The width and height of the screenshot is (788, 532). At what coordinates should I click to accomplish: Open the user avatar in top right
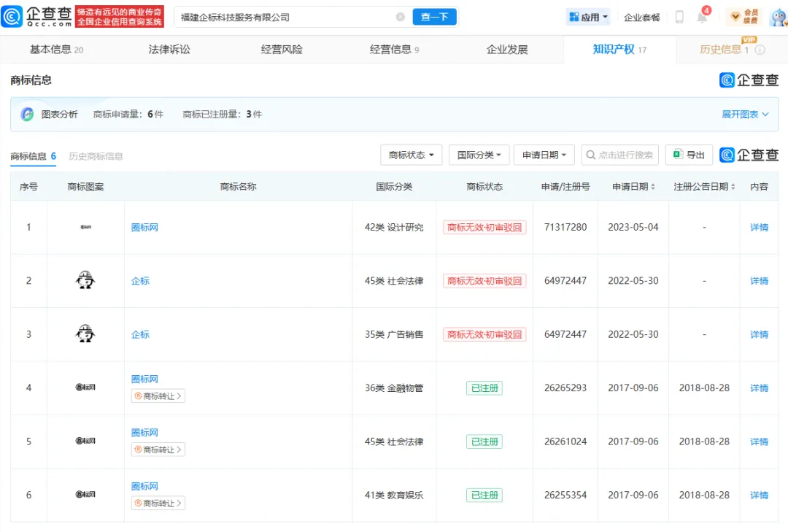[x=779, y=18]
